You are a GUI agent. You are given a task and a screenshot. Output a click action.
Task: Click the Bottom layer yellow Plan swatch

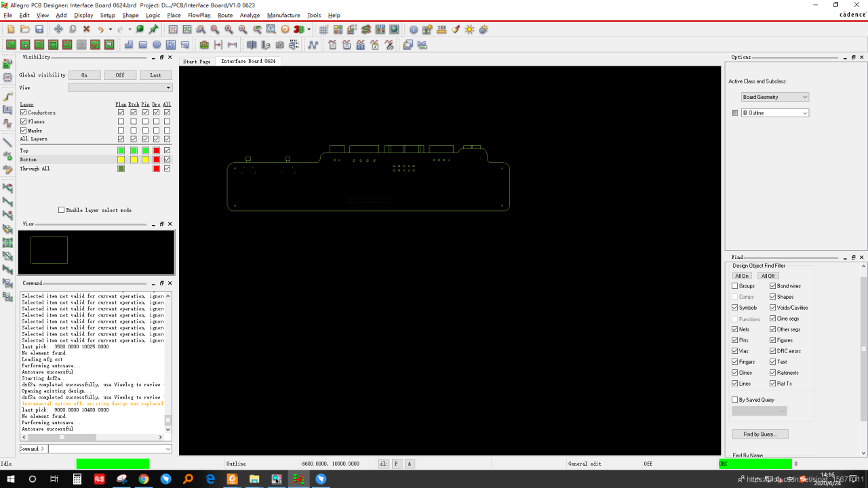click(121, 160)
